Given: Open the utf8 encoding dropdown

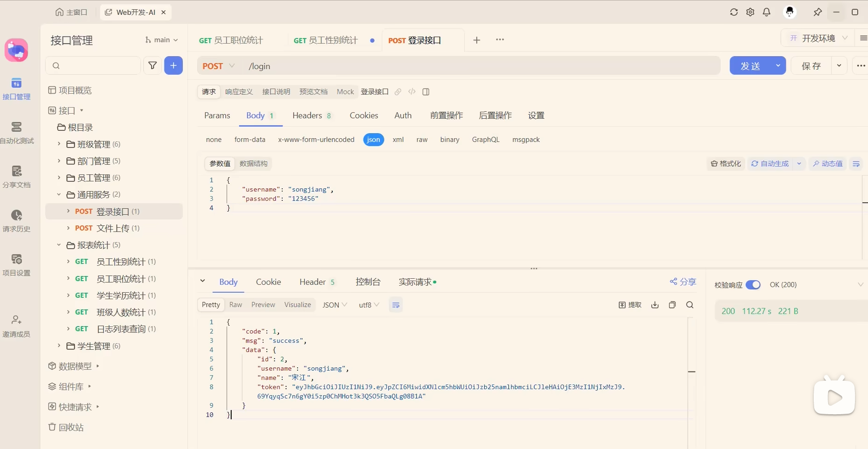Looking at the screenshot, I should click(x=369, y=305).
